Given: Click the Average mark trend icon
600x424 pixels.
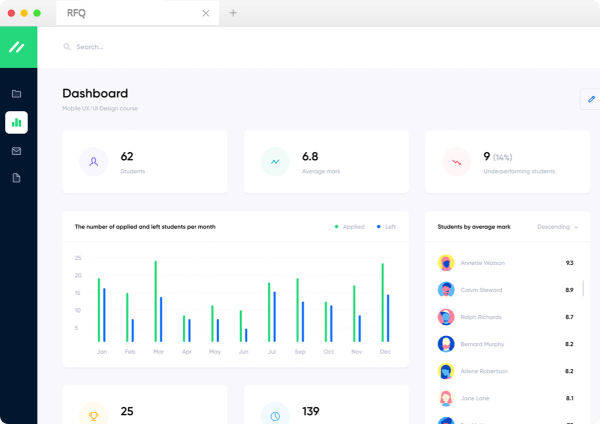Looking at the screenshot, I should point(274,160).
